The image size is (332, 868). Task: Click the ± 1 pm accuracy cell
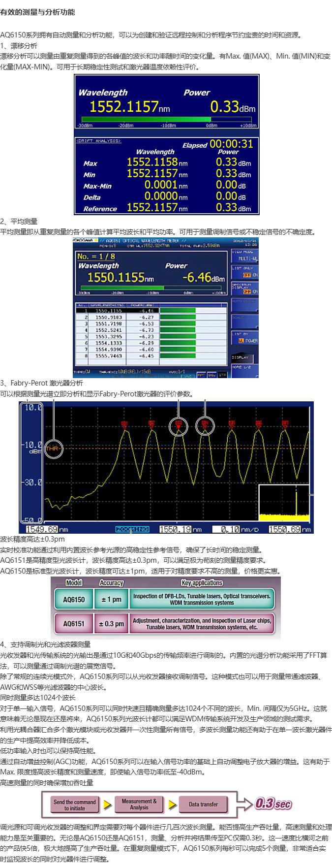click(112, 599)
